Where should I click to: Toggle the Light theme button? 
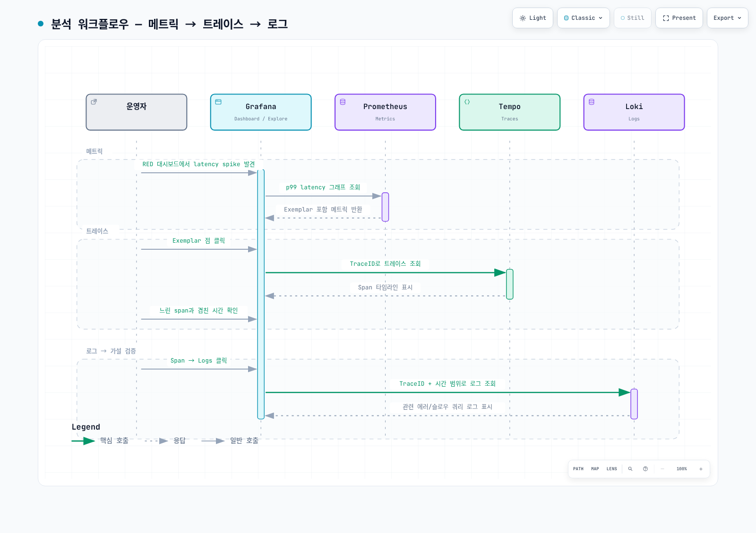click(x=533, y=18)
